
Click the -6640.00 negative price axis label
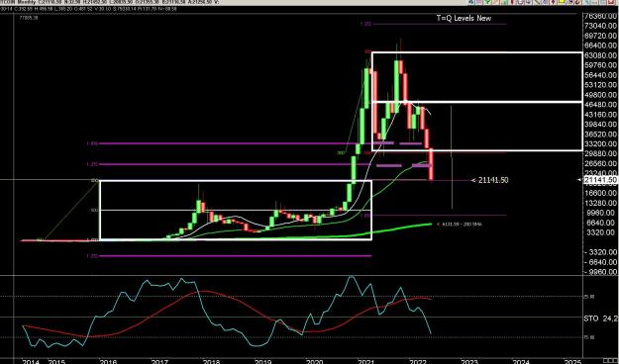[600, 262]
